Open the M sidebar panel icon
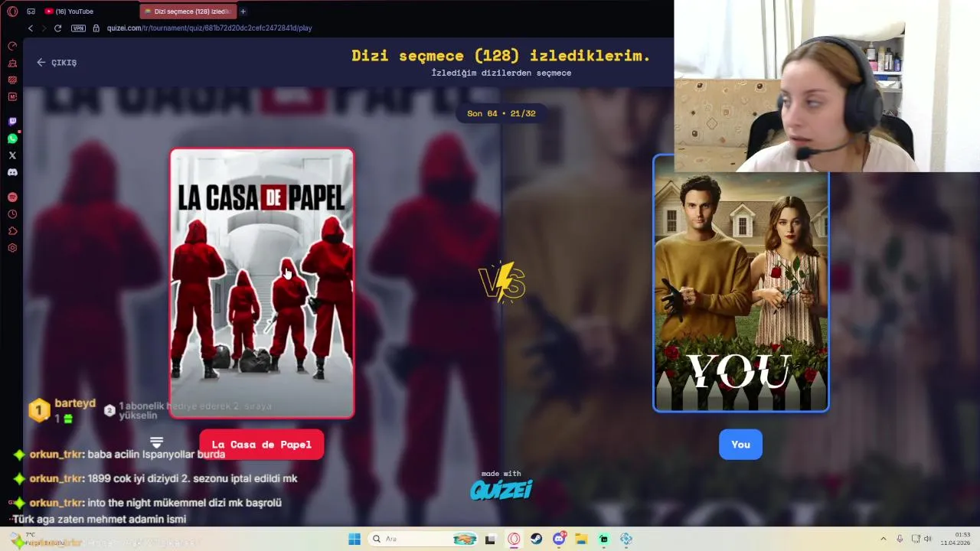The width and height of the screenshot is (980, 551). pyautogui.click(x=12, y=96)
